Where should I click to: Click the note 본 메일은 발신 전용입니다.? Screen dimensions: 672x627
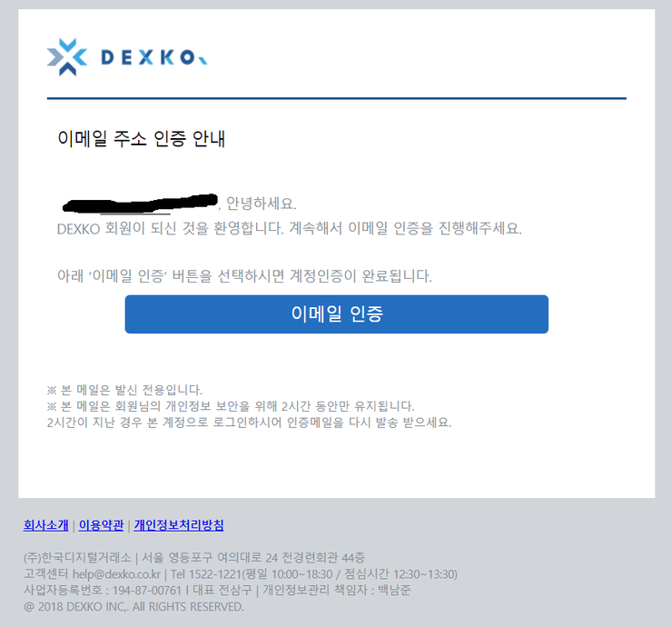124,390
